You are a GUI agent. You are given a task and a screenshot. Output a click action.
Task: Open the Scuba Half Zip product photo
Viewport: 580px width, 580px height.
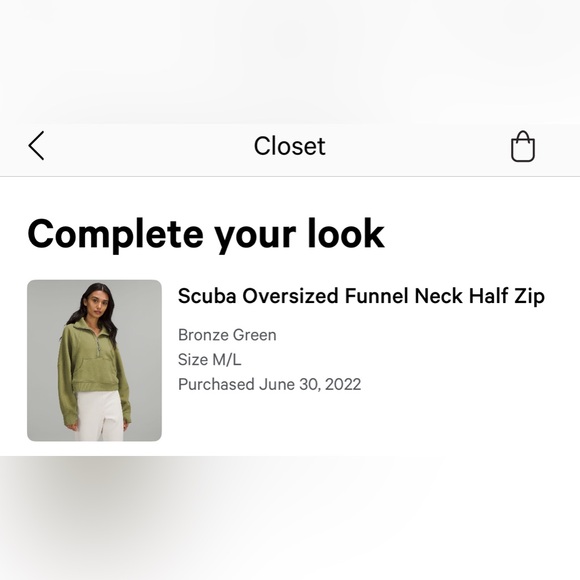click(x=94, y=360)
